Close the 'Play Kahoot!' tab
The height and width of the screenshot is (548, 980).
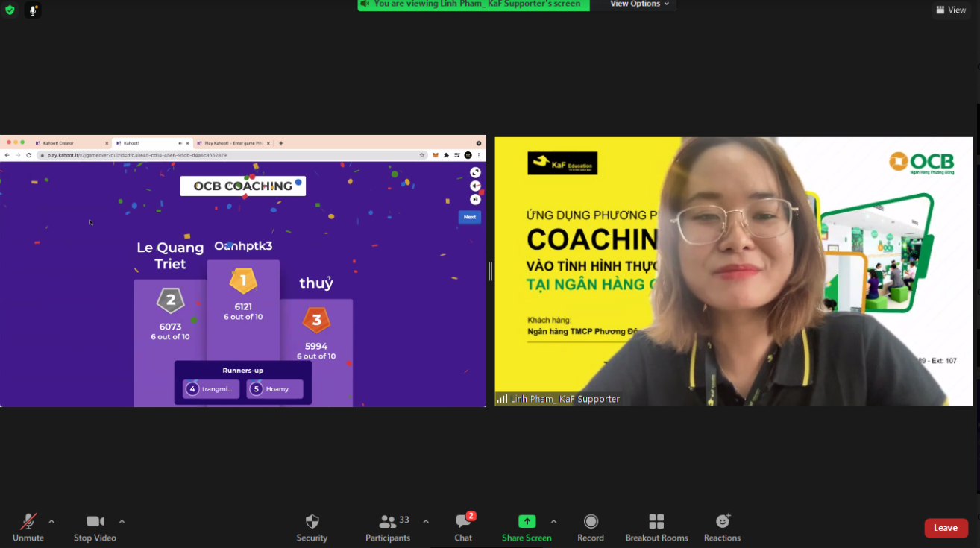click(270, 143)
